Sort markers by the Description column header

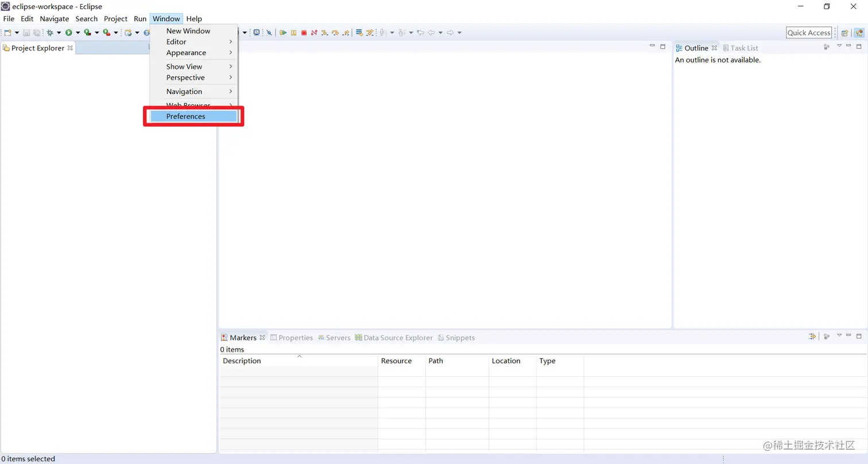[299, 361]
